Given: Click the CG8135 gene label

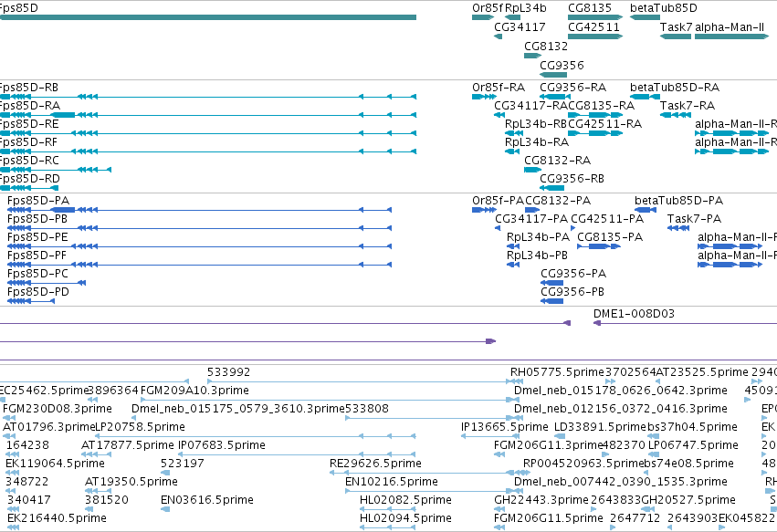Looking at the screenshot, I should (590, 8).
